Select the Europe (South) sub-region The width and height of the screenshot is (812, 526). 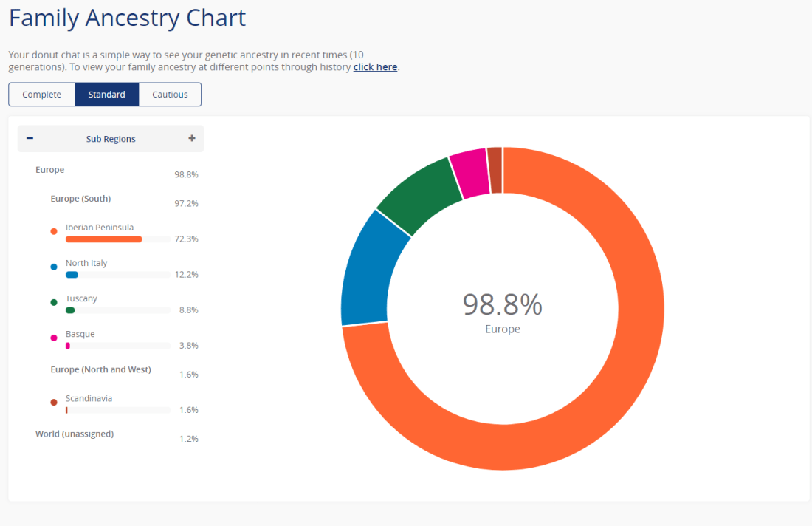(x=80, y=199)
